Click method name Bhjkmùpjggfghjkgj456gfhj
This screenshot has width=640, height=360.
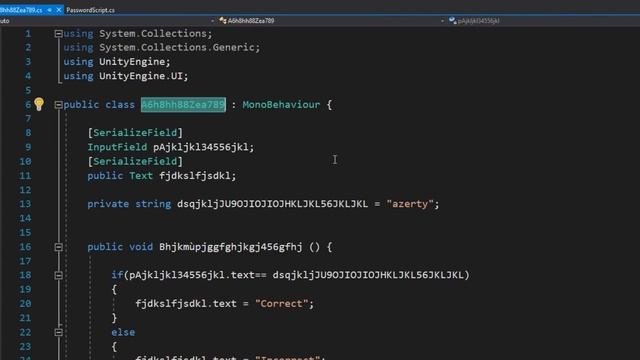(x=231, y=247)
